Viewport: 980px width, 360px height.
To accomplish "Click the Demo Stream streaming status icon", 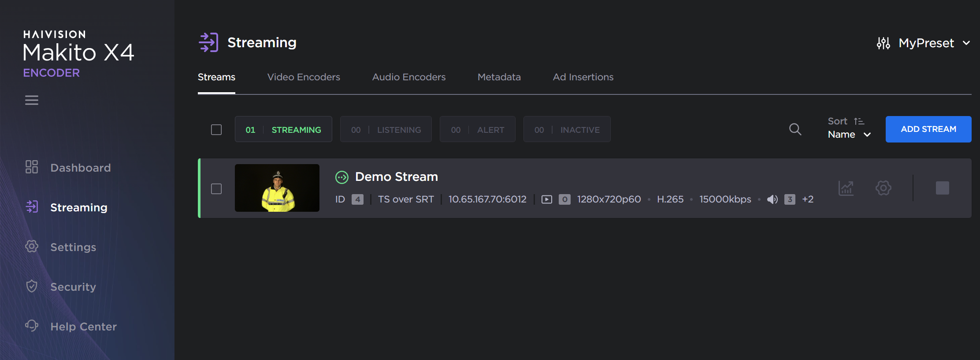I will pos(342,177).
